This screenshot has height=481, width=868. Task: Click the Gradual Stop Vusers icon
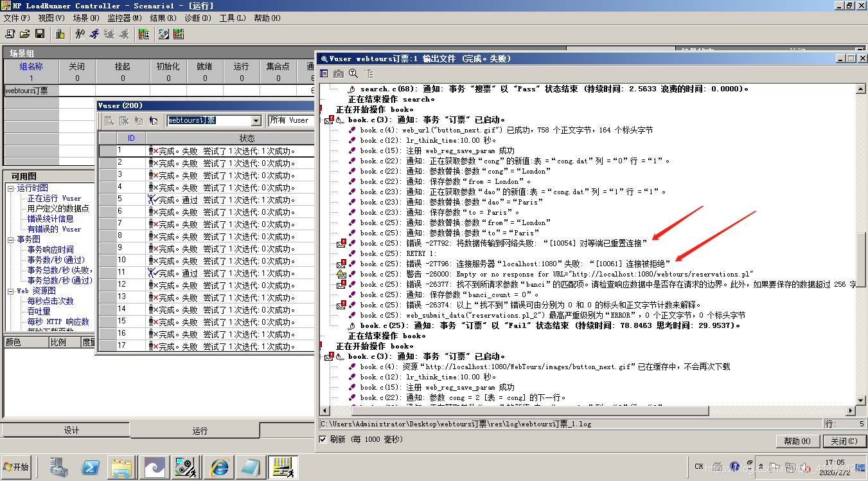pos(110,33)
